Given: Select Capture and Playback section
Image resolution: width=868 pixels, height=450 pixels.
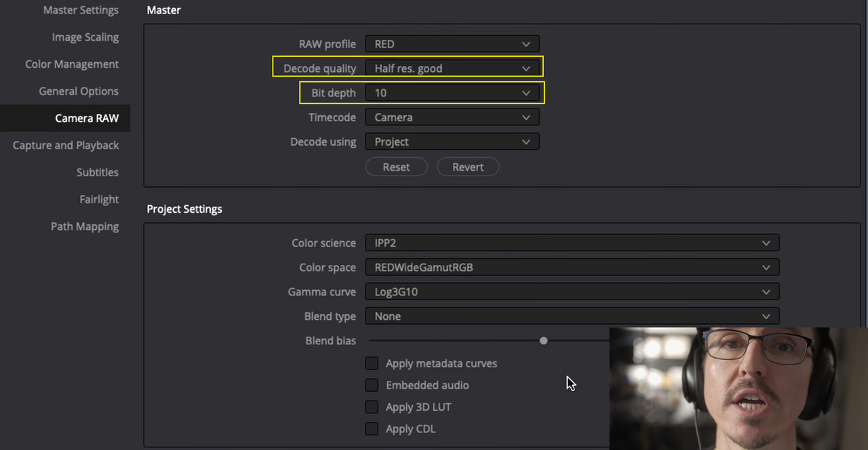Looking at the screenshot, I should (66, 145).
